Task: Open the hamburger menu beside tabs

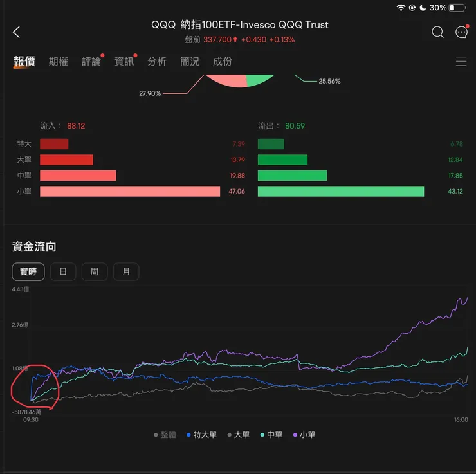Action: (461, 61)
